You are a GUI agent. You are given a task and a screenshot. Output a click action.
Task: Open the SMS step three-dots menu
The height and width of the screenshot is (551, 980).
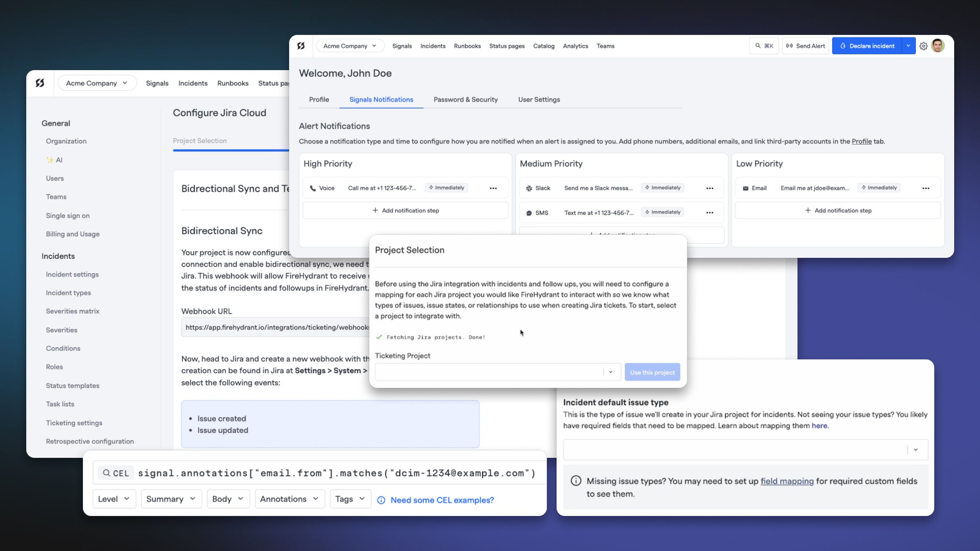[x=709, y=213]
